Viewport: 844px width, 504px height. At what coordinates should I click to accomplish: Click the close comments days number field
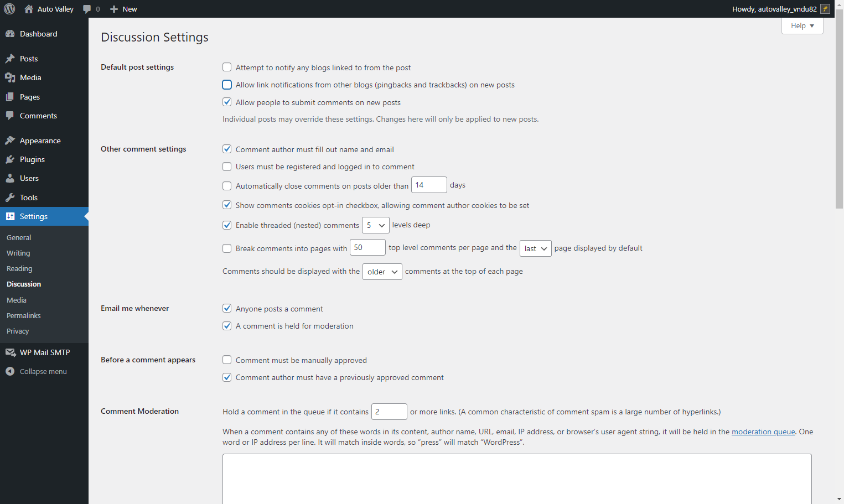coord(429,185)
